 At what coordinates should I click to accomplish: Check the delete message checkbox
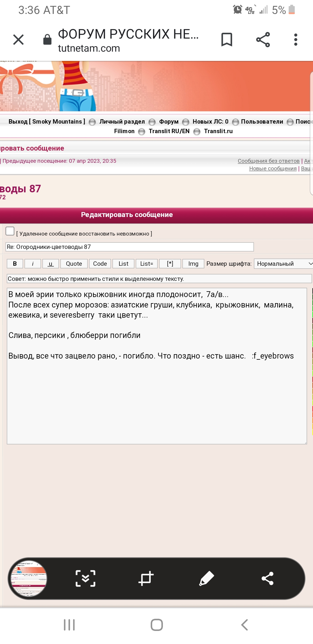10,231
